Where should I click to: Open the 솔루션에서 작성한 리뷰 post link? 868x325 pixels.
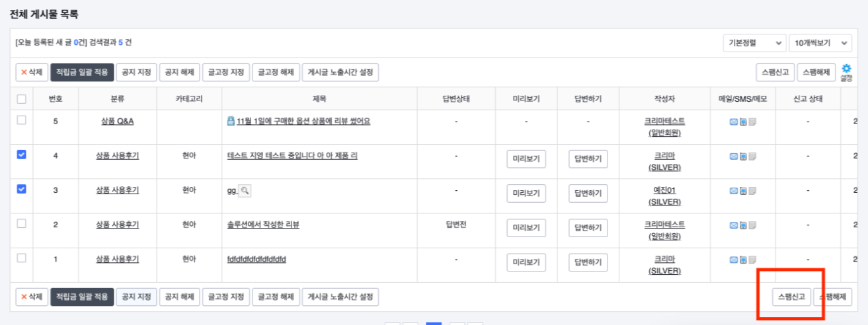(262, 225)
